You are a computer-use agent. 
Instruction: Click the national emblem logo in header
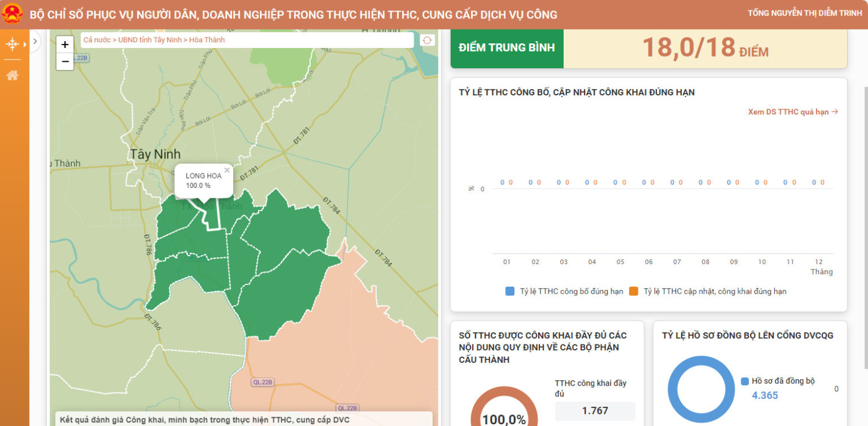click(x=12, y=14)
